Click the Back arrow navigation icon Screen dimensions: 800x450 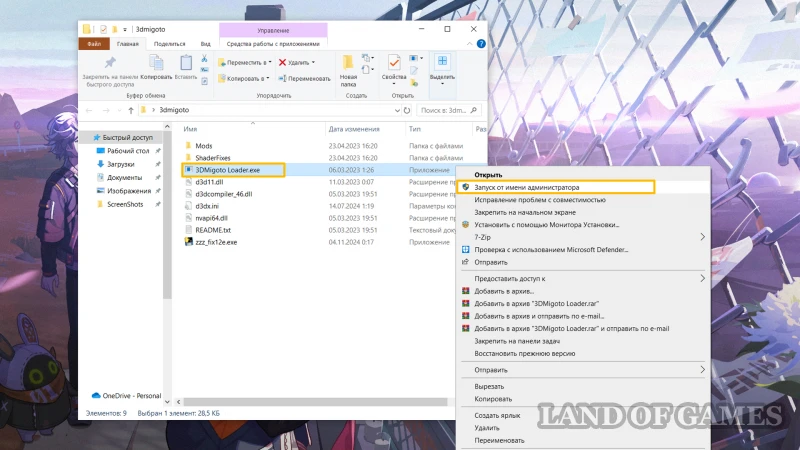coord(89,110)
